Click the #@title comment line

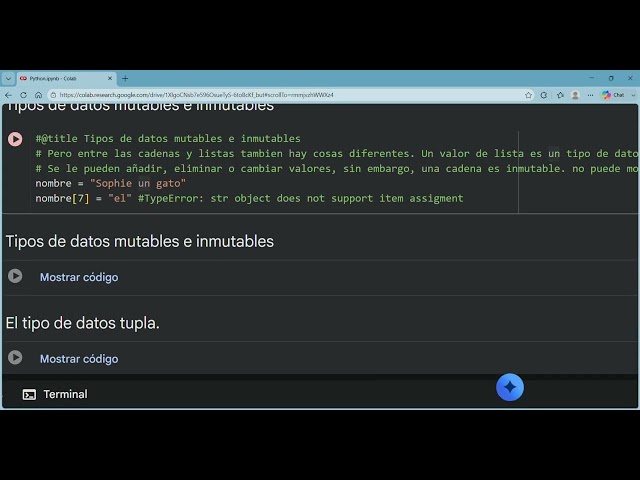coord(168,138)
